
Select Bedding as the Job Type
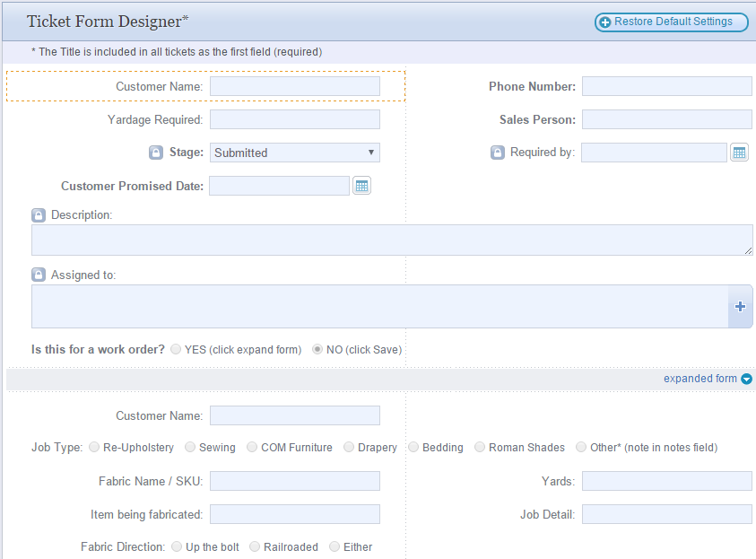pyautogui.click(x=413, y=446)
